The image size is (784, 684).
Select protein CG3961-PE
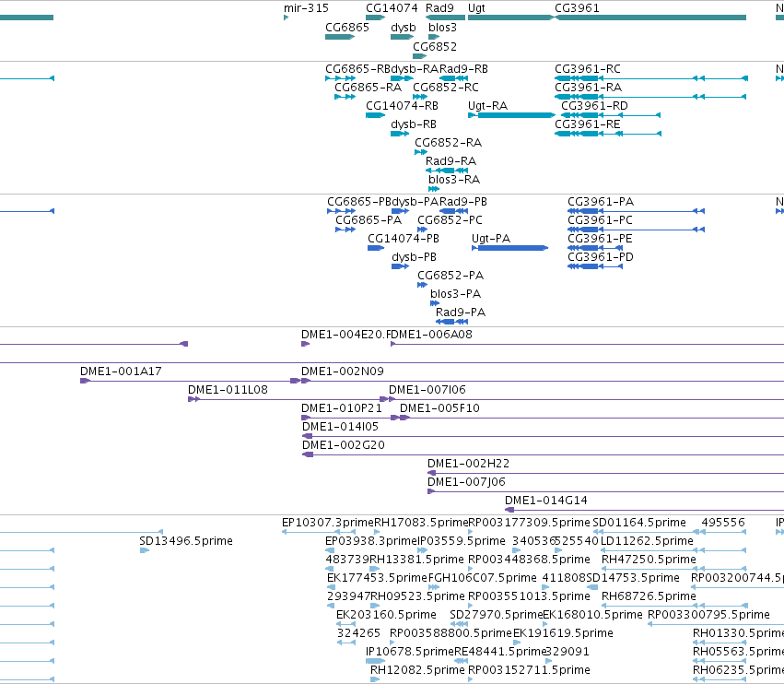click(x=600, y=239)
